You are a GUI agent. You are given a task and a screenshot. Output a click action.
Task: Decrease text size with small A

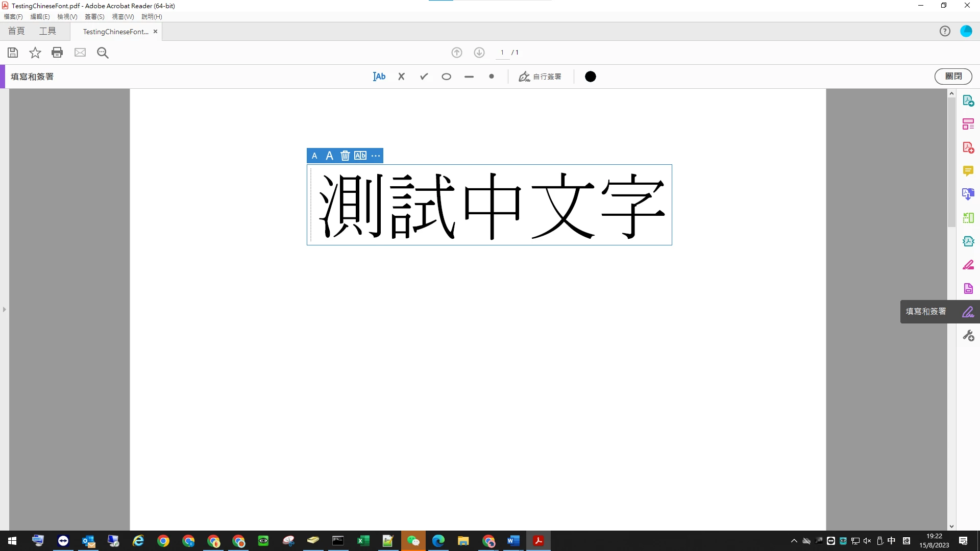(x=314, y=156)
